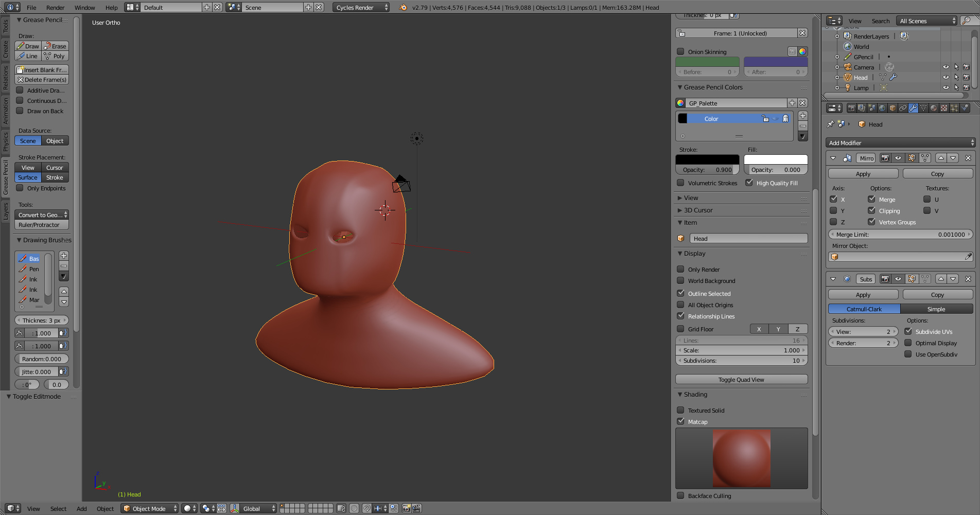Open the Object Mode selector dropdown
The image size is (980, 515).
(x=150, y=508)
